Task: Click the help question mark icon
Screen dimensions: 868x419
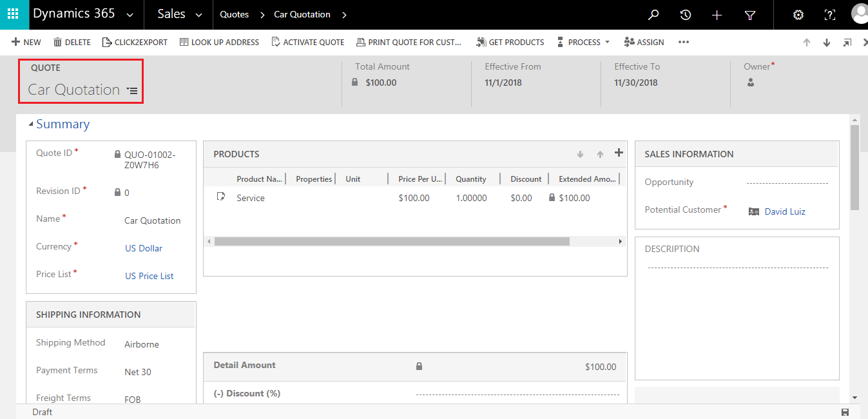Action: (x=830, y=15)
